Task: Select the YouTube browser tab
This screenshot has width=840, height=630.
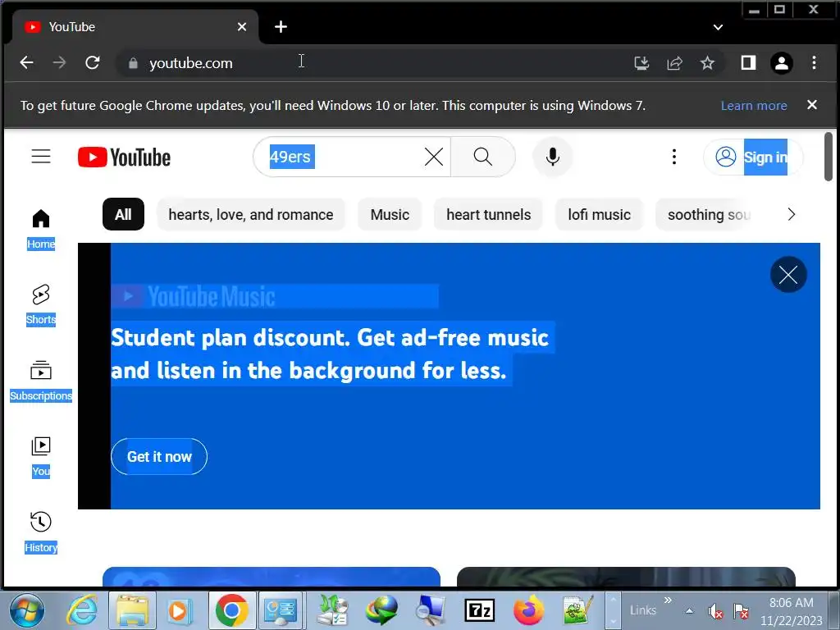Action: [x=134, y=27]
